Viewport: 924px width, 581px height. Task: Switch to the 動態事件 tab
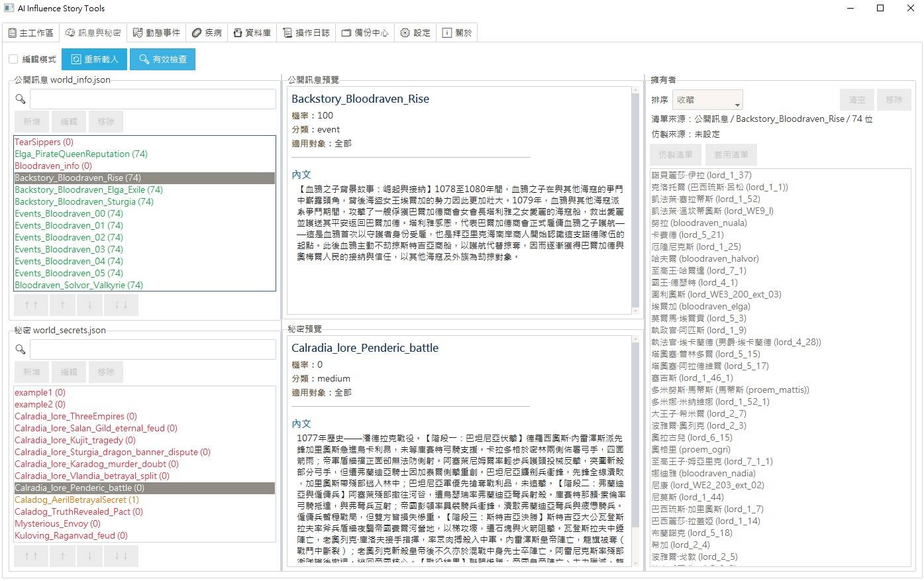point(156,32)
